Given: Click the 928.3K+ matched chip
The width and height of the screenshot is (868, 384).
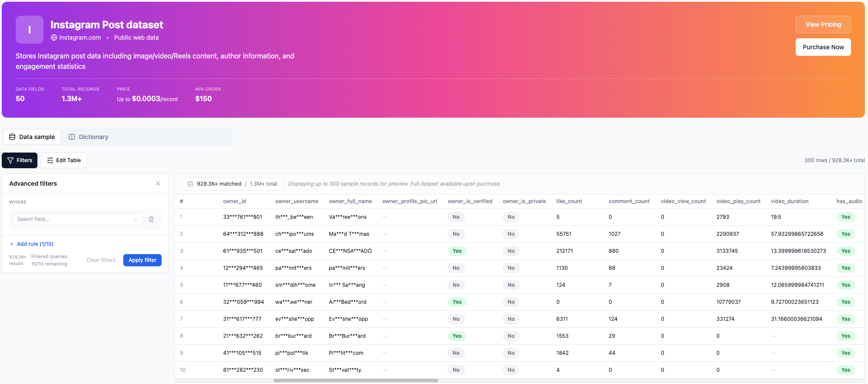Looking at the screenshot, I should tap(232, 184).
